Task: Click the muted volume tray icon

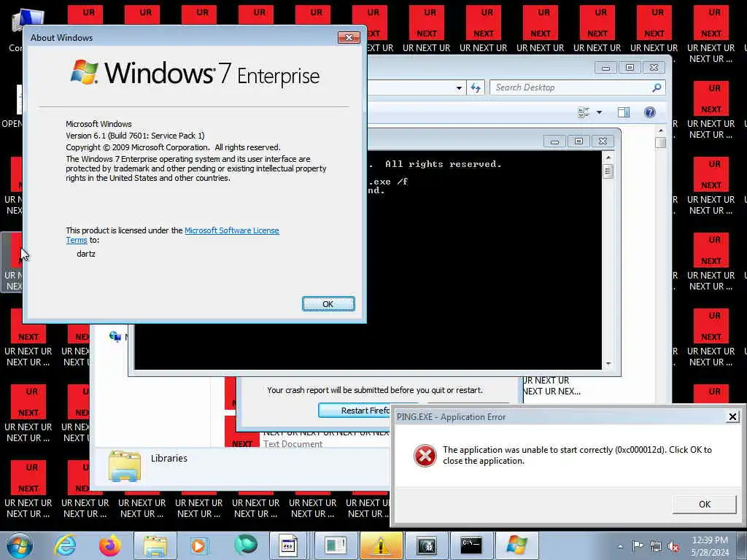Action: [x=673, y=547]
